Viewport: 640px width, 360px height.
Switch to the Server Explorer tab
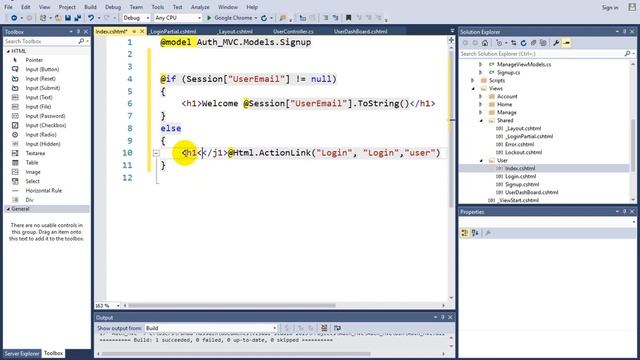[22, 353]
